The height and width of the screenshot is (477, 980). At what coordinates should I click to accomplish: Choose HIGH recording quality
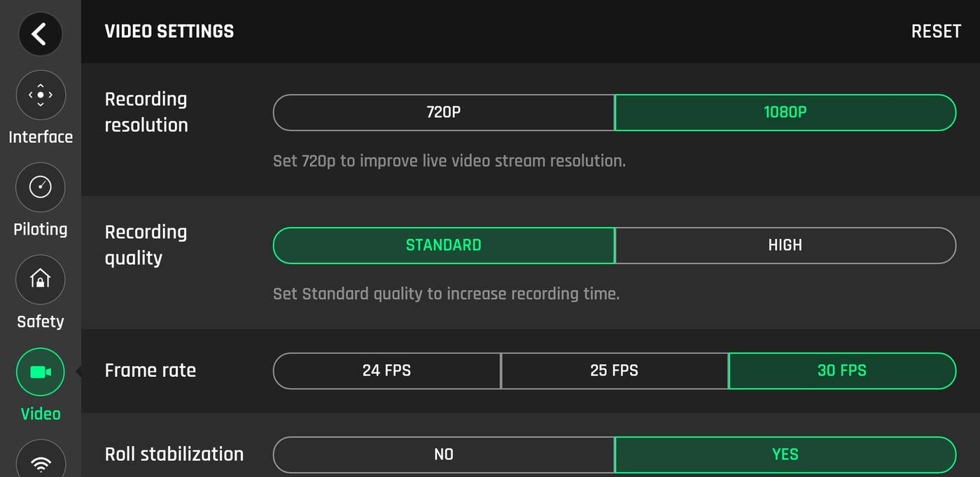pyautogui.click(x=785, y=245)
